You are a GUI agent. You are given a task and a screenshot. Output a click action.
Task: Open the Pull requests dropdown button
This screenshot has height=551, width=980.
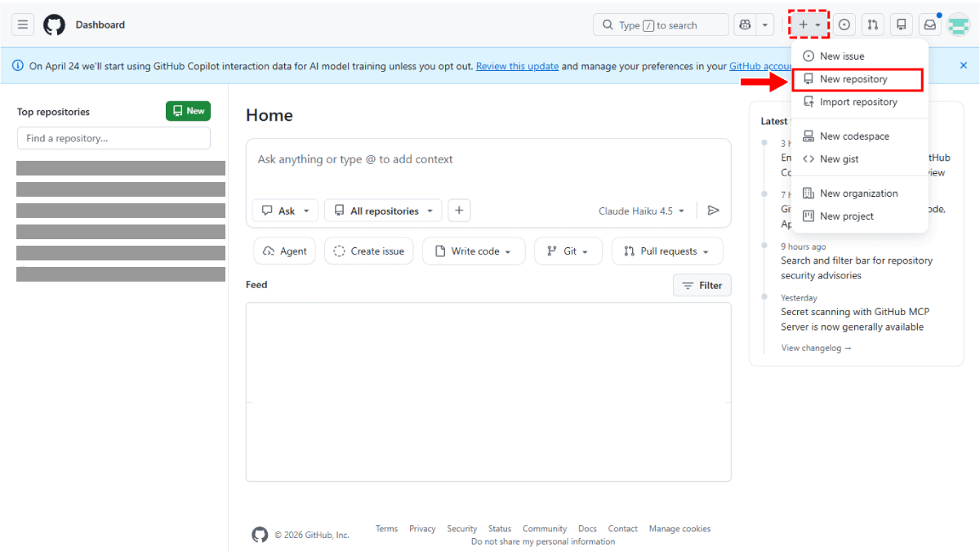click(667, 251)
